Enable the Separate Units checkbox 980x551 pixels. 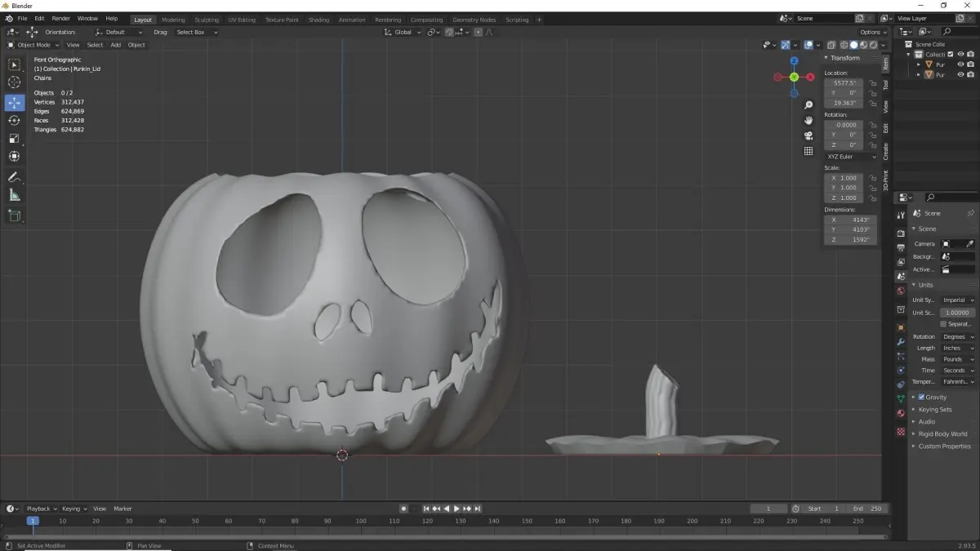tap(943, 324)
